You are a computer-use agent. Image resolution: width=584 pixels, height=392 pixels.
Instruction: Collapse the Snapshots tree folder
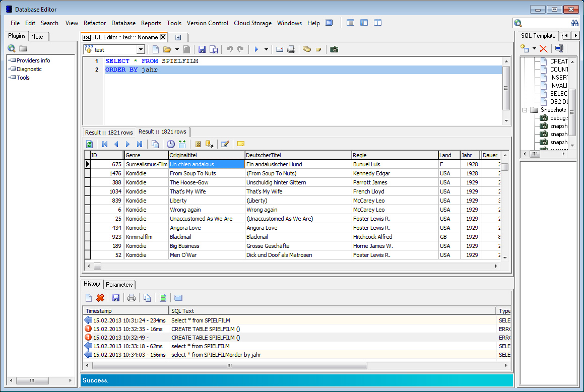coord(525,110)
